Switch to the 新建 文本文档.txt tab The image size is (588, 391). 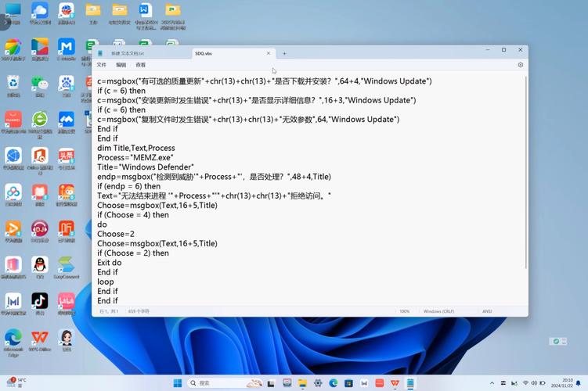[x=128, y=53]
